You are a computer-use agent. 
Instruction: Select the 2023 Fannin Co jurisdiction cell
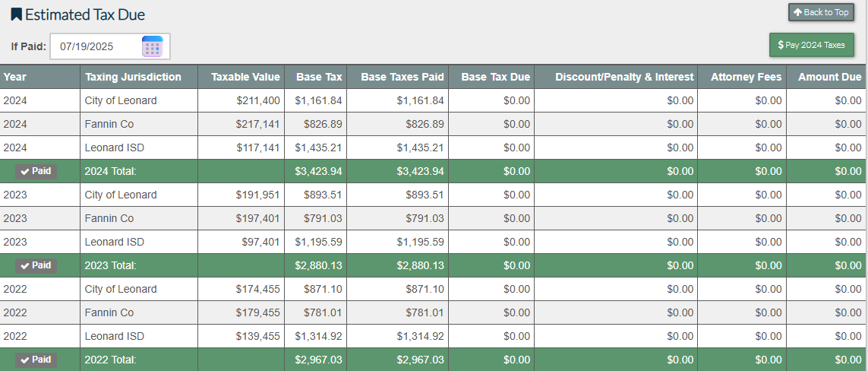tap(109, 218)
